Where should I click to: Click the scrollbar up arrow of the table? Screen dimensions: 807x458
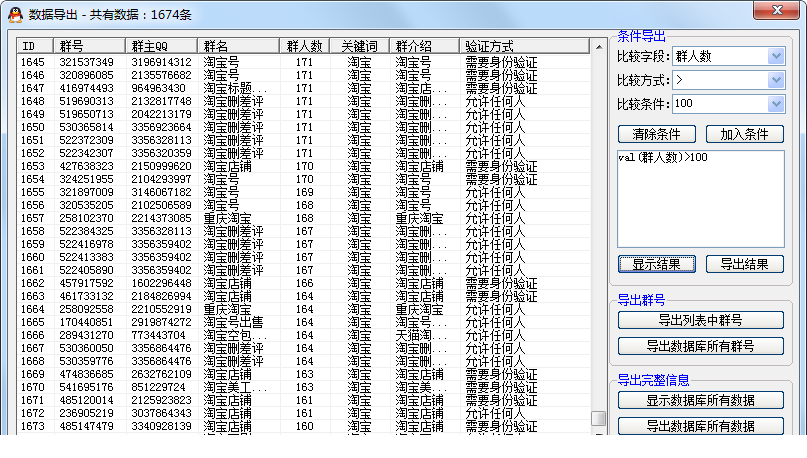(599, 47)
